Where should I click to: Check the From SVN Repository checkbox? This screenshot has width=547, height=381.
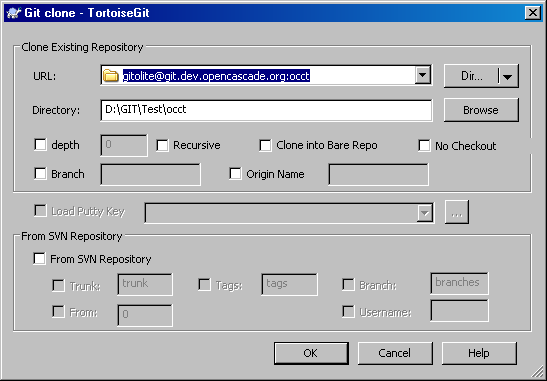39,259
